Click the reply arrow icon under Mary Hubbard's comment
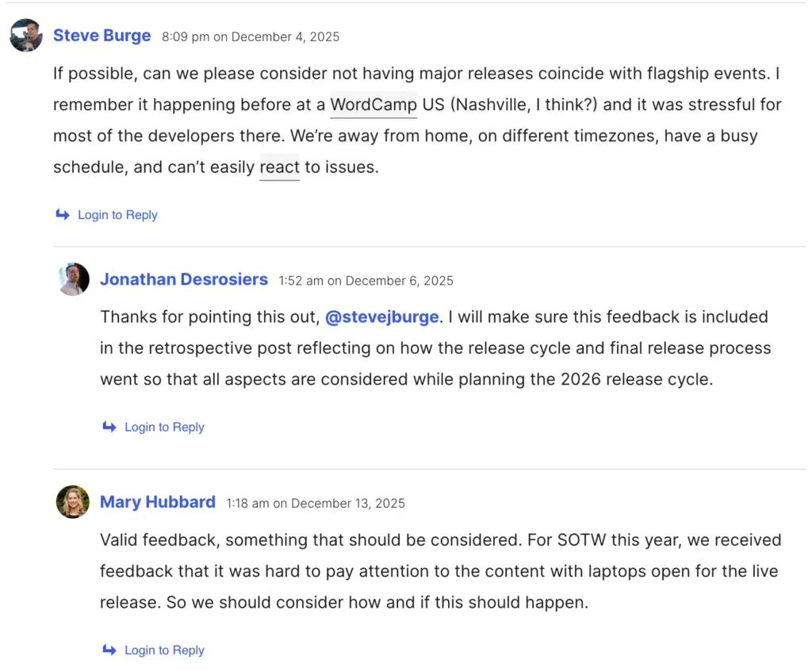The width and height of the screenshot is (812, 671). (x=110, y=650)
